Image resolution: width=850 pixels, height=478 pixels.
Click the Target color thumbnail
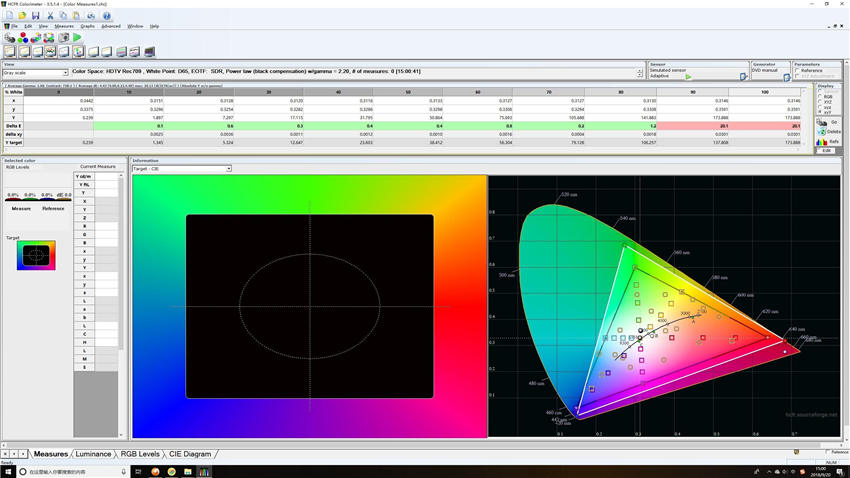click(x=38, y=255)
